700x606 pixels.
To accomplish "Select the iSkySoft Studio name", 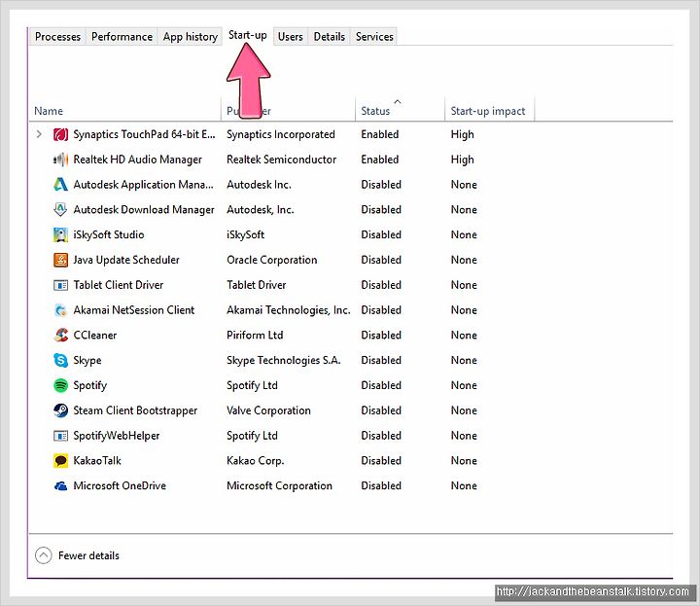I will click(109, 234).
